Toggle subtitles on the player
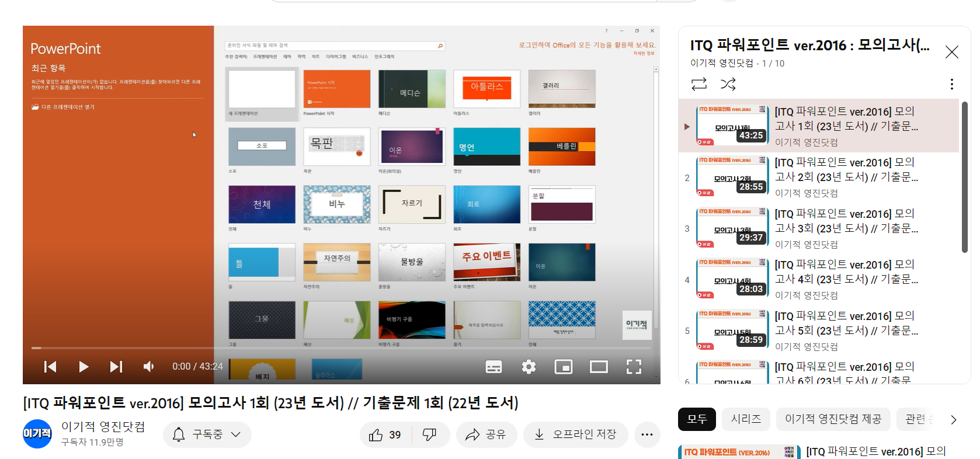980x459 pixels. pyautogui.click(x=494, y=367)
